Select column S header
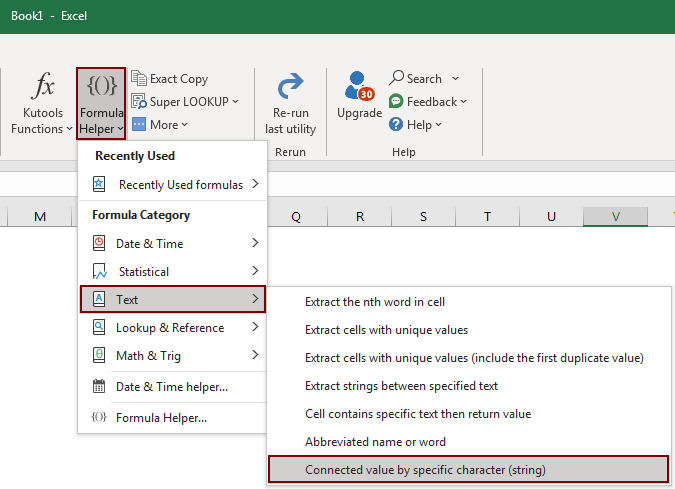The width and height of the screenshot is (675, 489). (424, 217)
